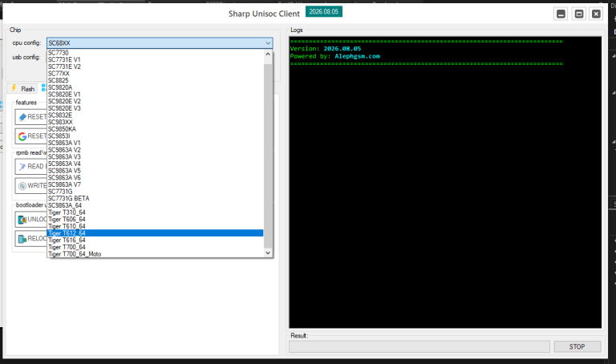Click the dropdown list scroll up arrow

pyautogui.click(x=268, y=55)
